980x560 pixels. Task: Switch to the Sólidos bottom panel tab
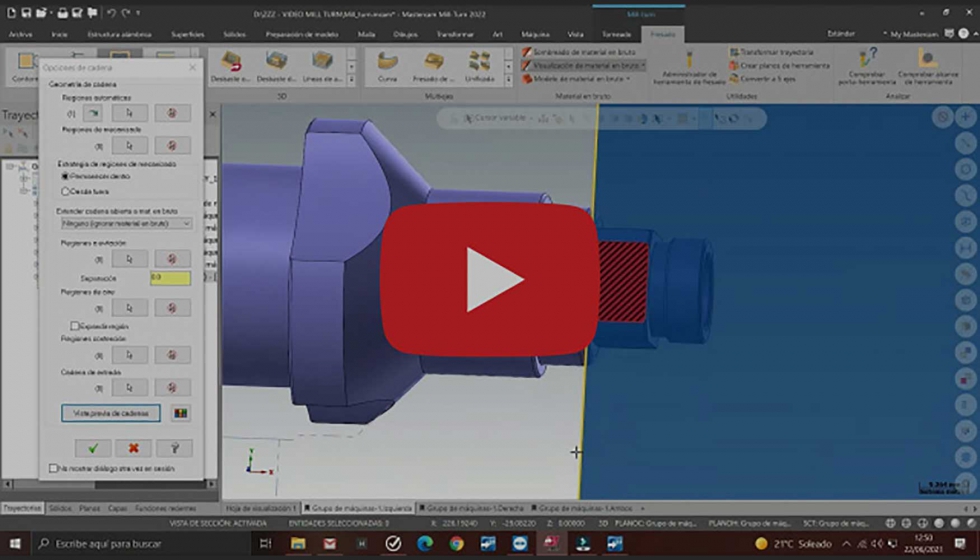(60, 508)
